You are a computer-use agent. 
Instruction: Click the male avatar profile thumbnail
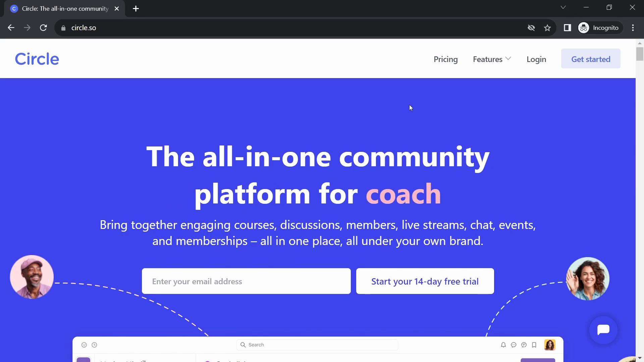(x=32, y=276)
